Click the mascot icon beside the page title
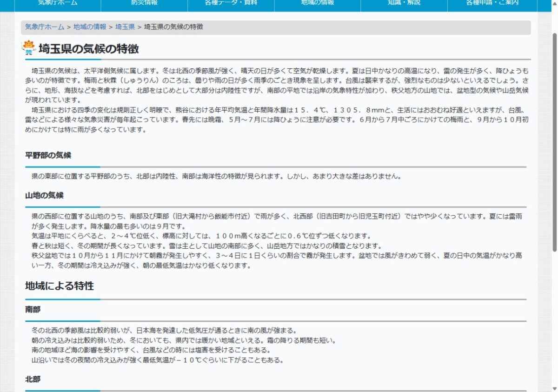Image resolution: width=558 pixels, height=392 pixels. pyautogui.click(x=29, y=48)
